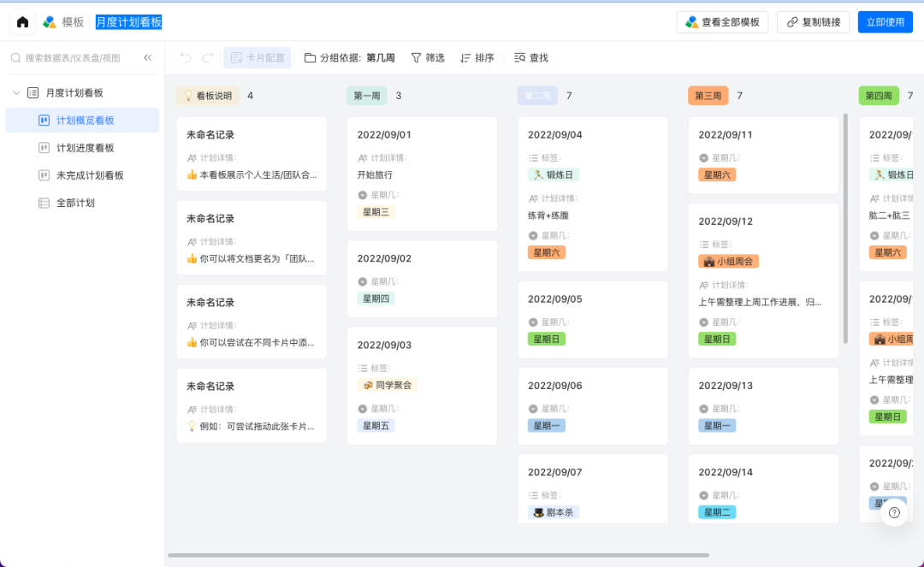924x567 pixels.
Task: Click the home icon in top bar
Action: point(22,22)
